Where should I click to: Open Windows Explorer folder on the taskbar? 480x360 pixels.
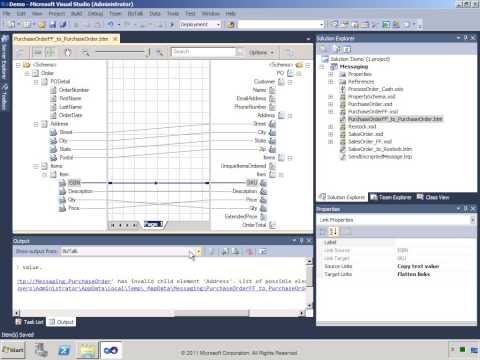tap(87, 350)
